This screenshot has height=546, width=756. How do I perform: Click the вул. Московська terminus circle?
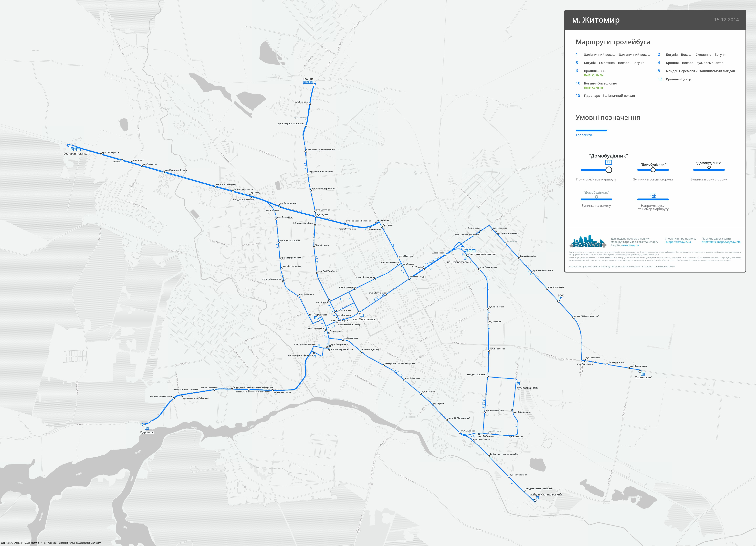click(x=359, y=313)
